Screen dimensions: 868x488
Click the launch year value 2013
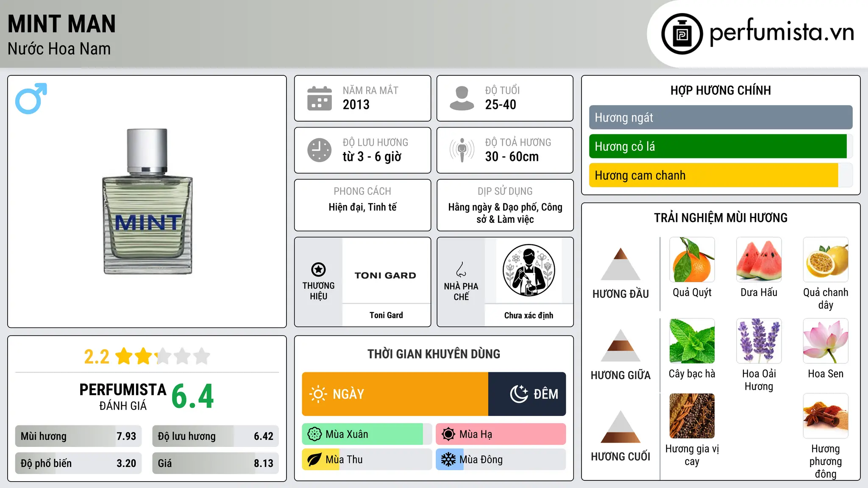[356, 105]
